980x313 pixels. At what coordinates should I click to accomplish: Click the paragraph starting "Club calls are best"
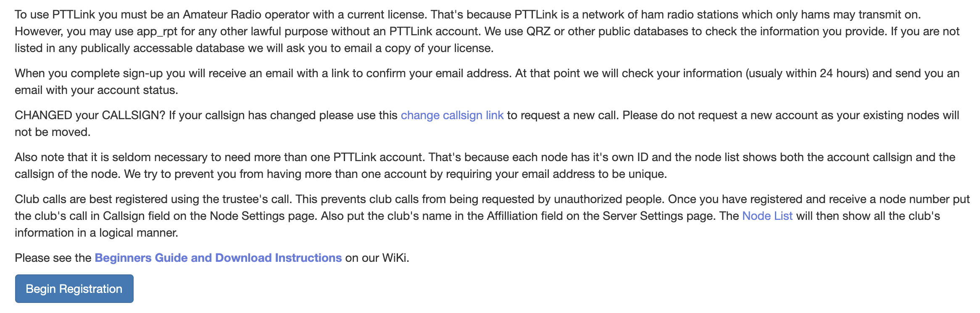pyautogui.click(x=492, y=216)
